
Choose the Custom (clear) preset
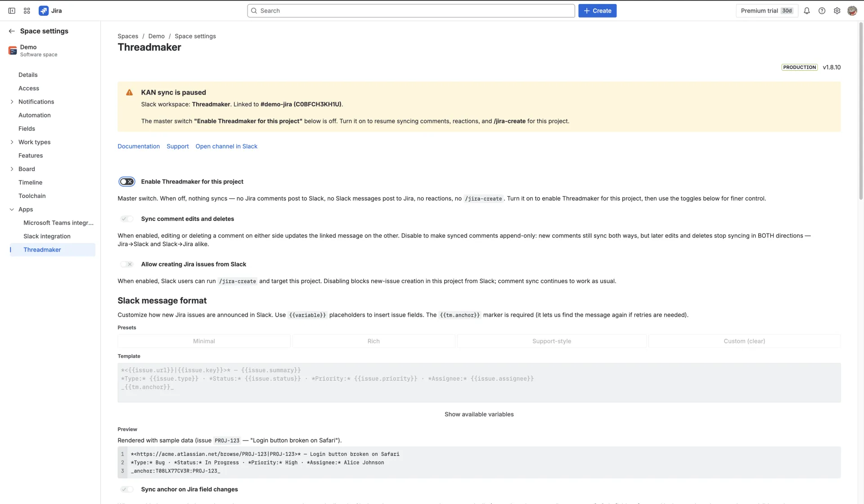[x=744, y=342]
